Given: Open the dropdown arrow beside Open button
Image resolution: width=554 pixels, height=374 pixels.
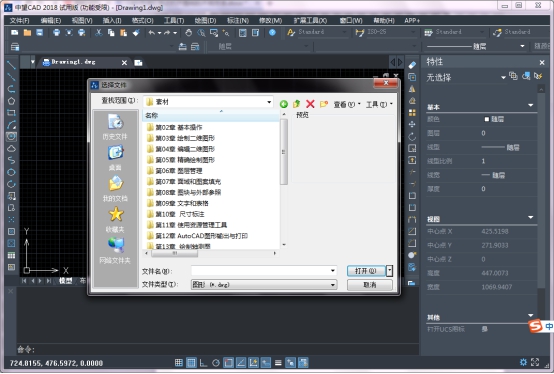Looking at the screenshot, I should tap(389, 271).
